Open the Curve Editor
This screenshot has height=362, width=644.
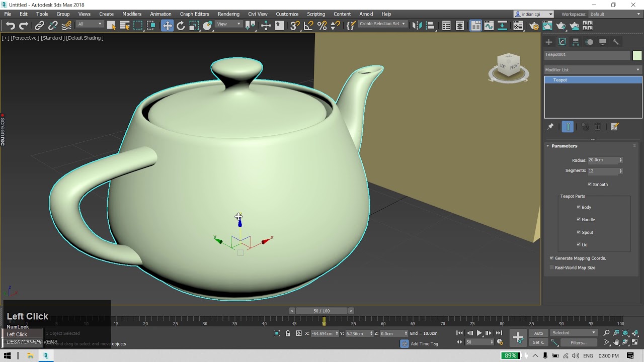[489, 26]
